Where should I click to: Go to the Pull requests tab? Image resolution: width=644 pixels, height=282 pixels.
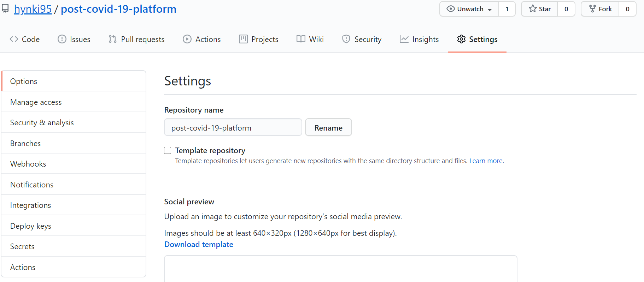click(137, 39)
